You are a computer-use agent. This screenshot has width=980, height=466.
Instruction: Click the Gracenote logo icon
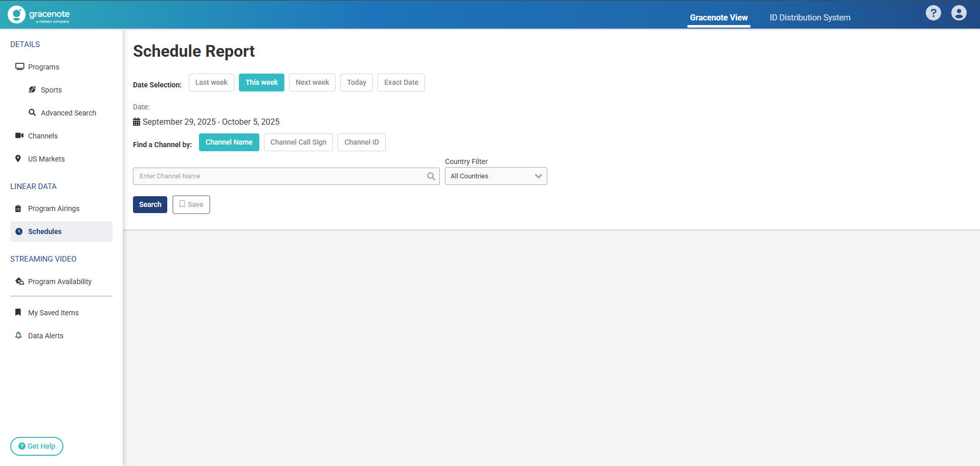16,15
